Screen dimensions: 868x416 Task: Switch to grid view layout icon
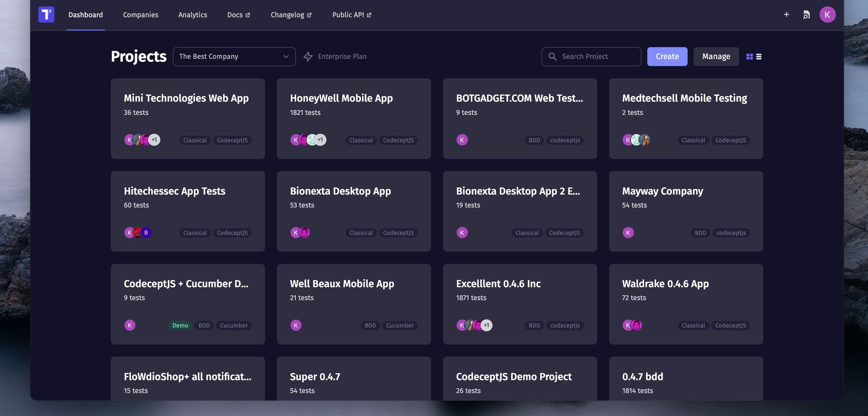pos(750,56)
